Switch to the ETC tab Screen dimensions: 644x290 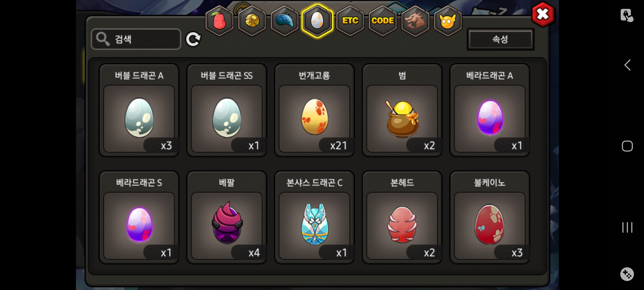[x=350, y=21]
